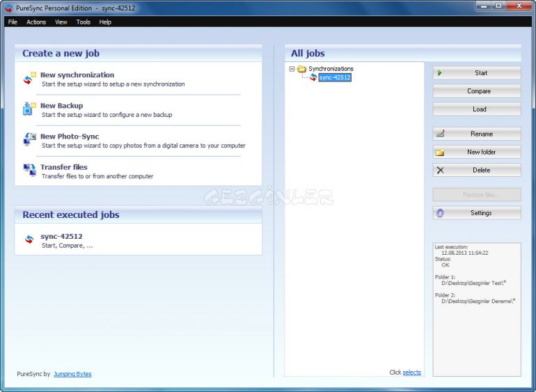
Task: Open the Actions menu
Action: (x=36, y=22)
